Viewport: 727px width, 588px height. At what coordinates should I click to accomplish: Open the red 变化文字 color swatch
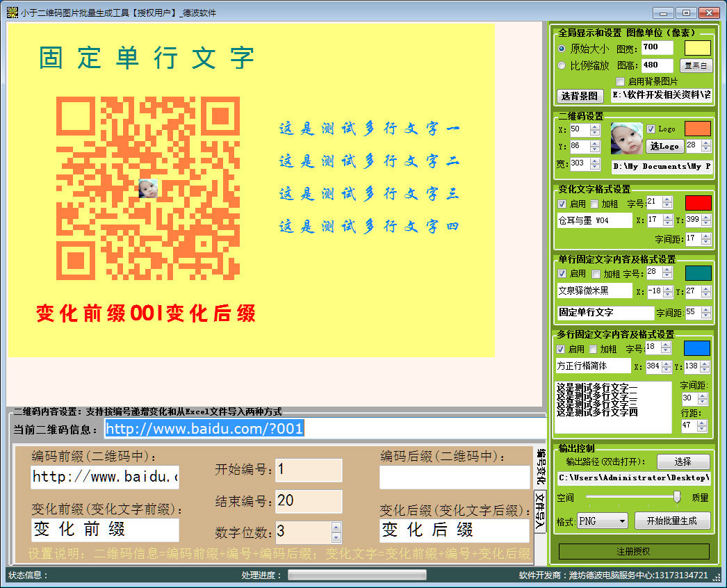click(x=699, y=203)
